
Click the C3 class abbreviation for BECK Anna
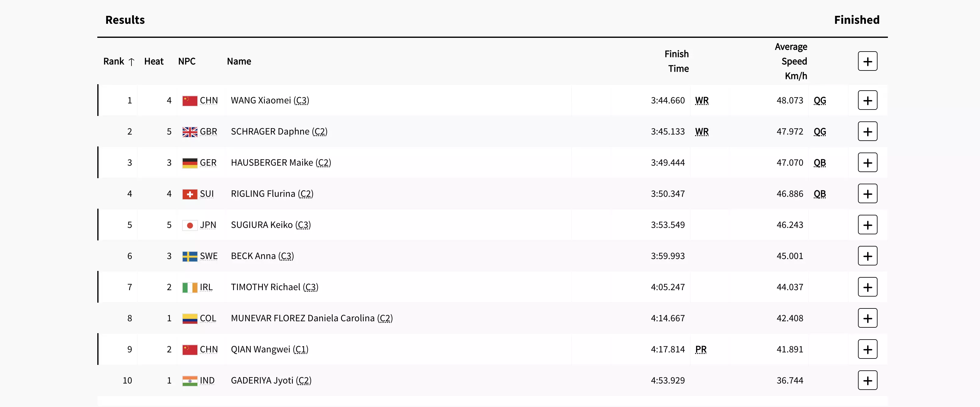(286, 256)
